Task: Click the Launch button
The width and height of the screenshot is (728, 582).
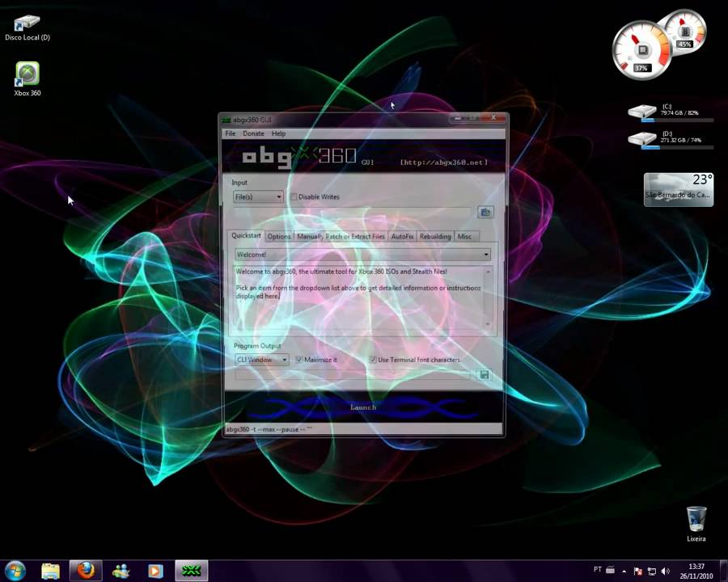Action: point(363,407)
